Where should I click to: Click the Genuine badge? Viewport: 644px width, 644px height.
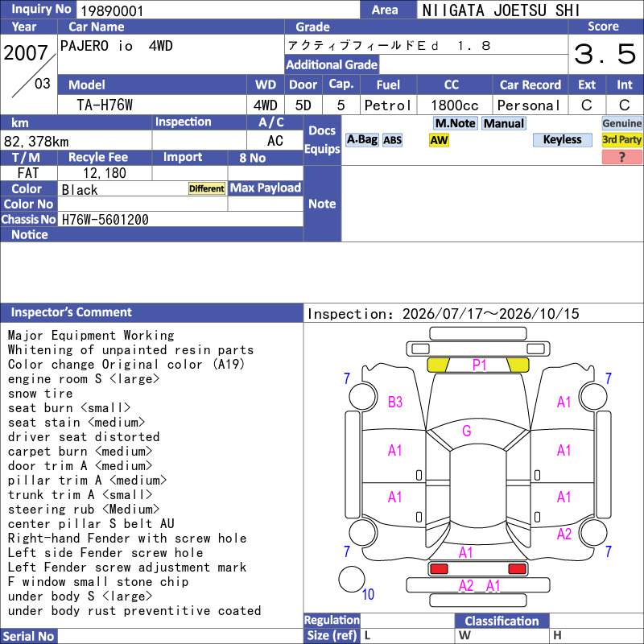tap(621, 123)
